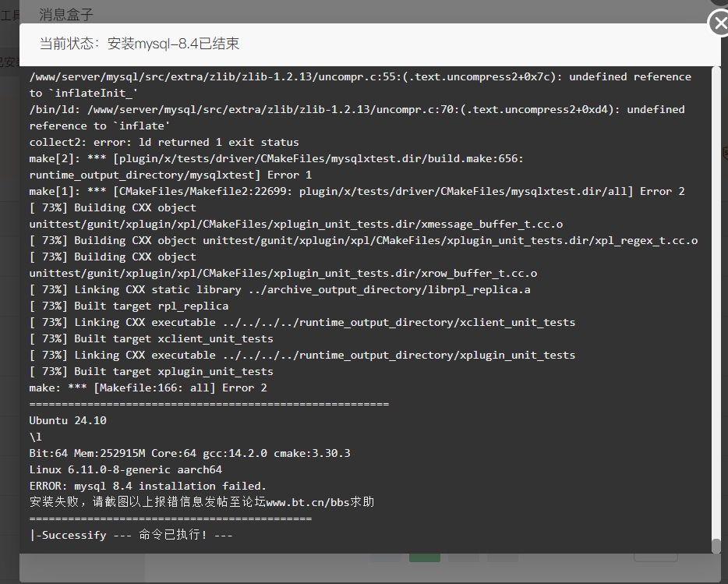
Task: Click the log panel vertical scrollbar thumb
Action: pyautogui.click(x=716, y=546)
